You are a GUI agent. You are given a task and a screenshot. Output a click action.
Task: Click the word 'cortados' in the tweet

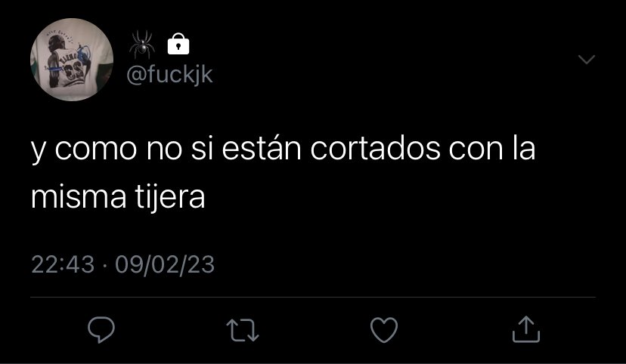pyautogui.click(x=375, y=149)
